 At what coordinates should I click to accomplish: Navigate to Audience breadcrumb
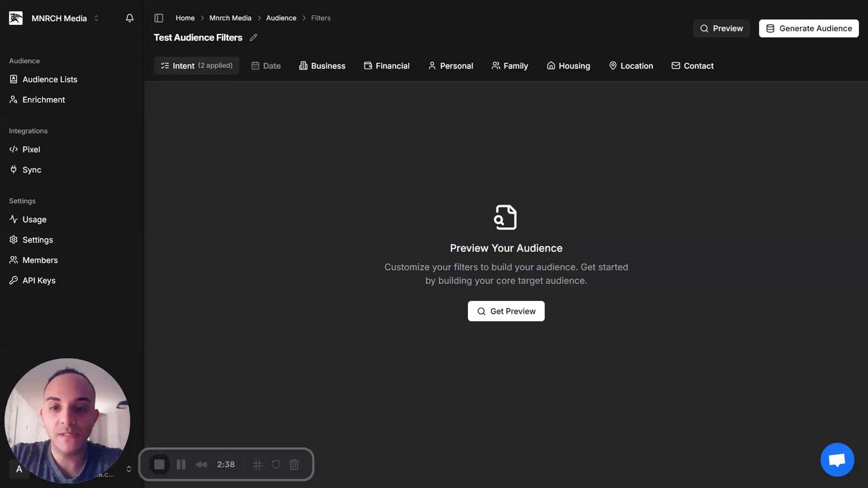click(x=281, y=18)
